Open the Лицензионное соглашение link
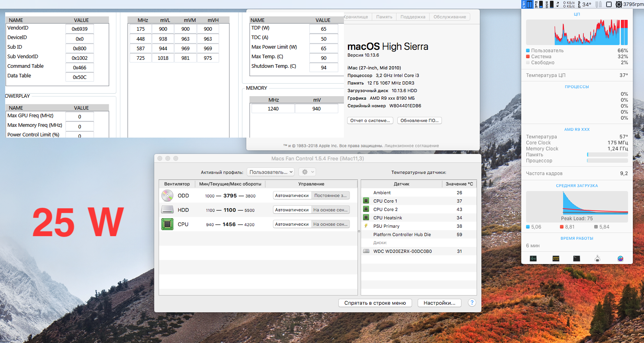The height and width of the screenshot is (343, 644). [412, 146]
